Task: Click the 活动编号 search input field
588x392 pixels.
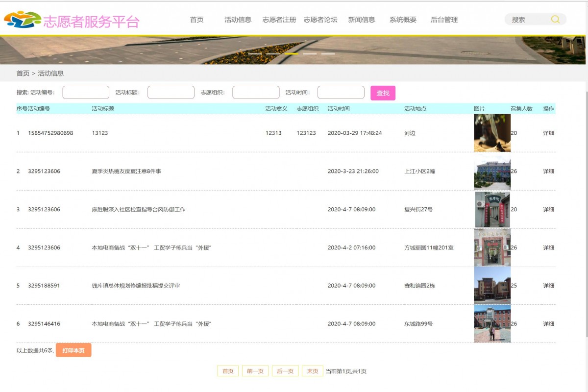Action: click(x=85, y=92)
